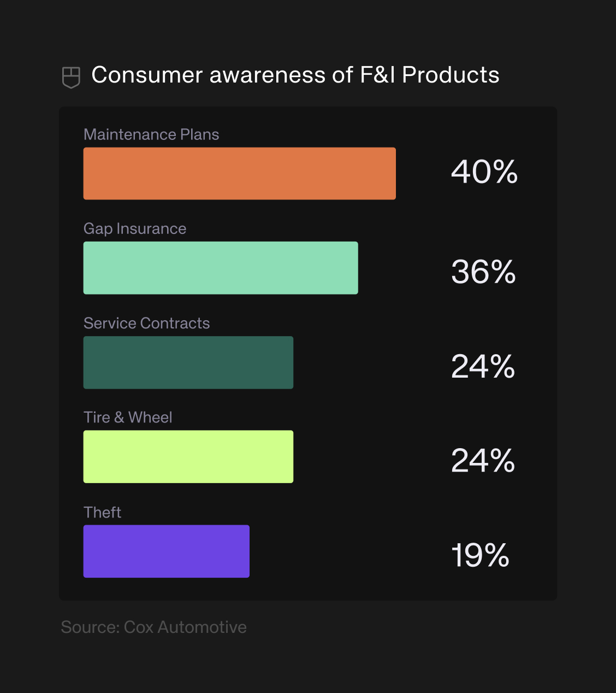Select the mint green Gap Insurance bar
The height and width of the screenshot is (693, 616).
(221, 268)
